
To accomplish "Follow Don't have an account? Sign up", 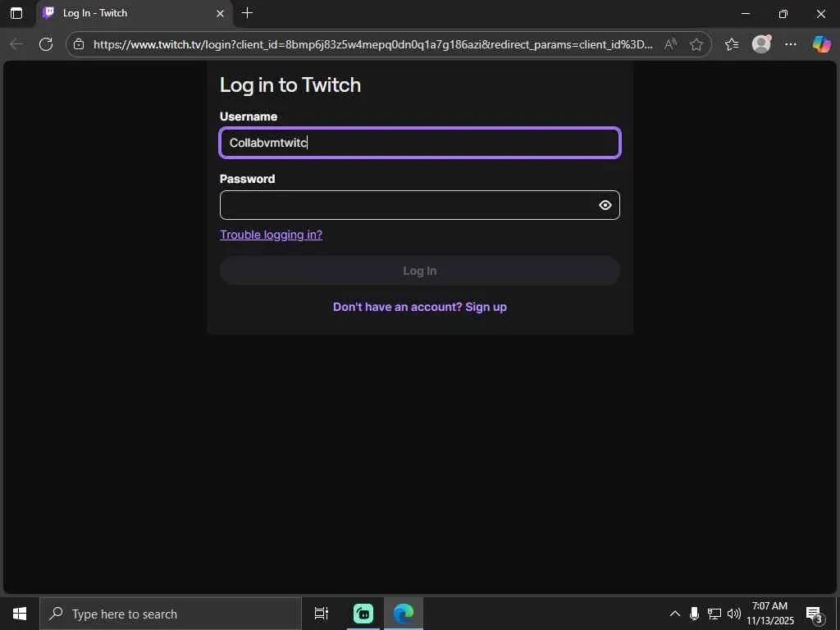I will click(x=420, y=307).
